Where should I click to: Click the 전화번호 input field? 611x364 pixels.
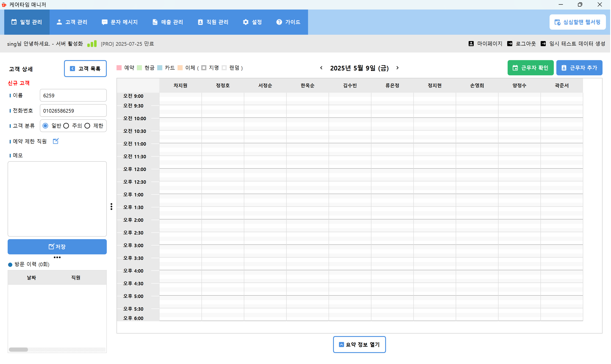73,111
